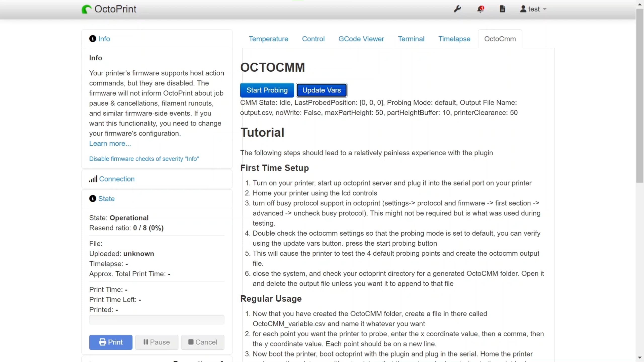Click the Update Vars button
Viewport: 644px width, 362px height.
(321, 90)
